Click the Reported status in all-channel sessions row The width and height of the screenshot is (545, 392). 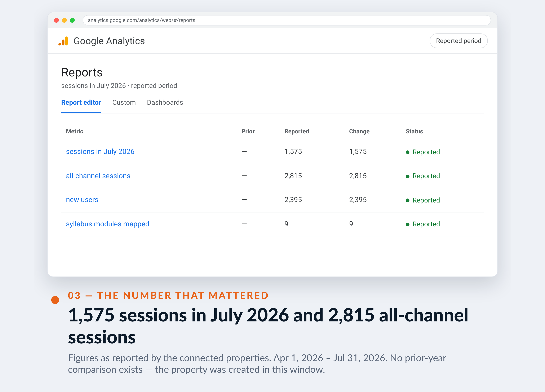pyautogui.click(x=423, y=176)
